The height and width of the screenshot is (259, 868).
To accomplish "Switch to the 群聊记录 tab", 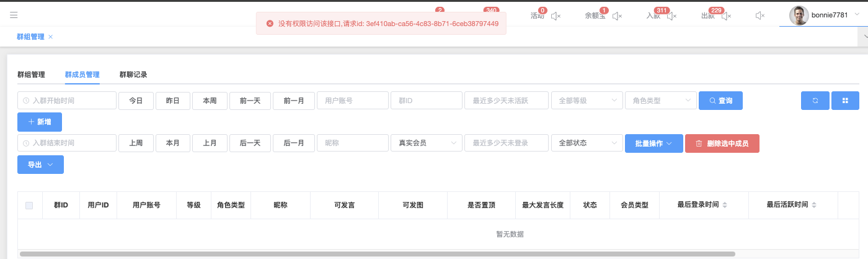I will (x=133, y=75).
